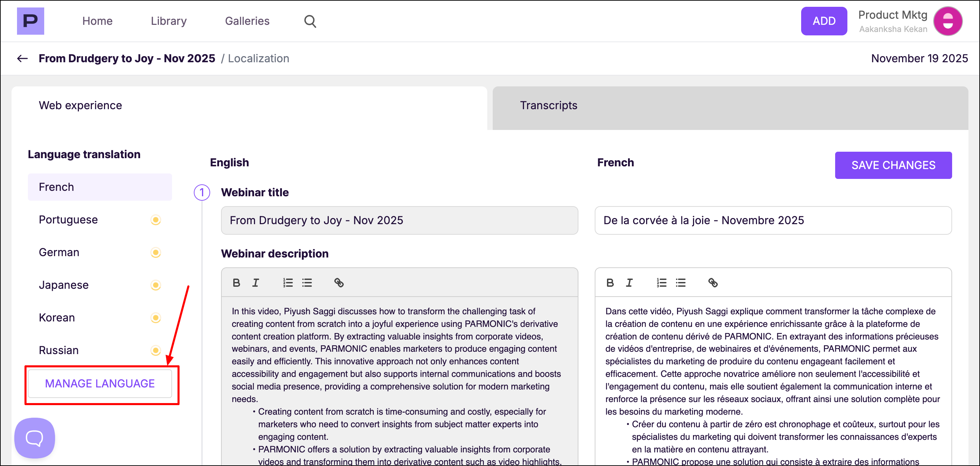Toggle italic in French description editor
Screen dimensions: 980x466
pyautogui.click(x=629, y=283)
